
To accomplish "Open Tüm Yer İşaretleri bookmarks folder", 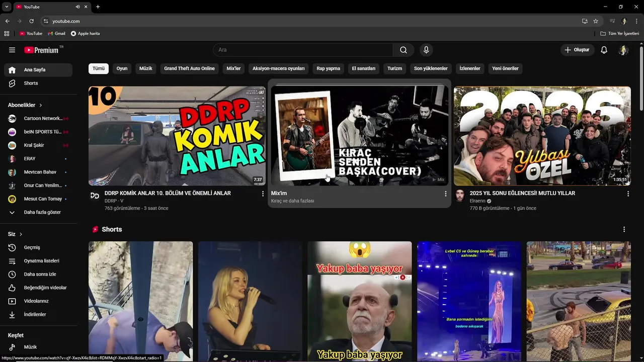I will [x=619, y=33].
